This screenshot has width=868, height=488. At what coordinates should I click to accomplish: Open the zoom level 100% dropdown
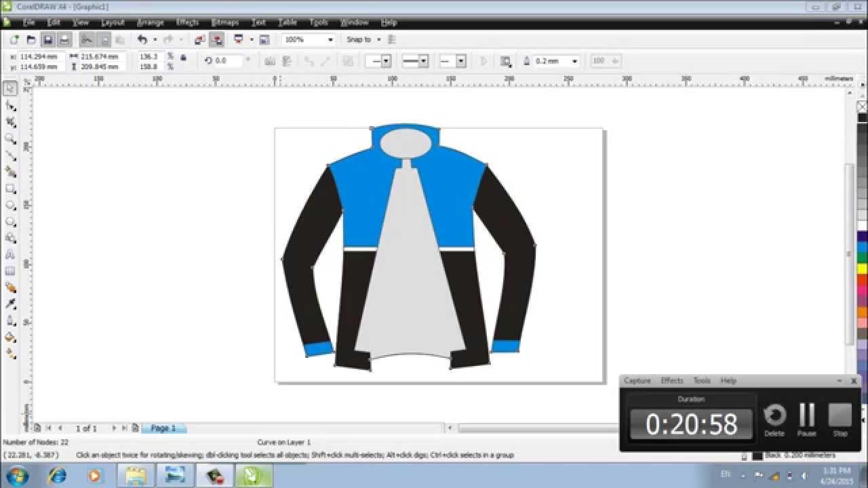pos(330,40)
